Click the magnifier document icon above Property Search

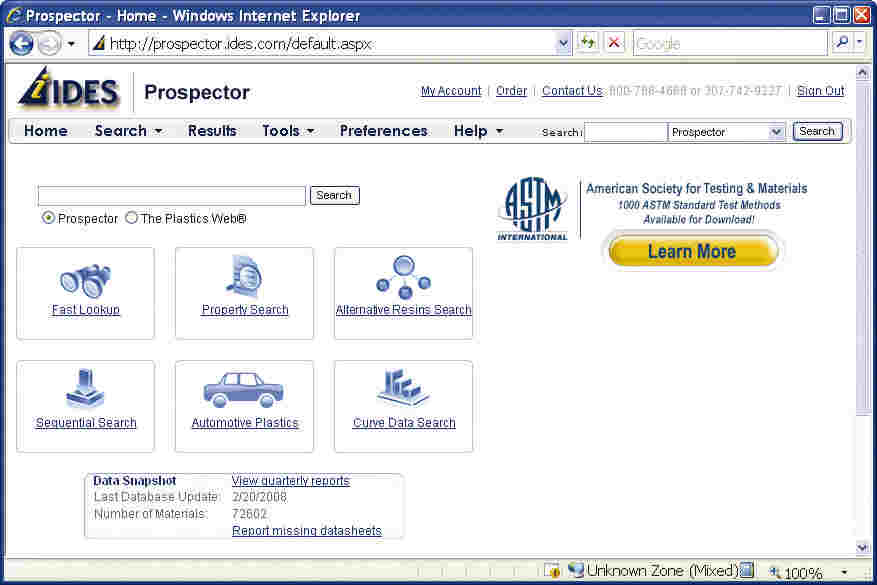(244, 276)
